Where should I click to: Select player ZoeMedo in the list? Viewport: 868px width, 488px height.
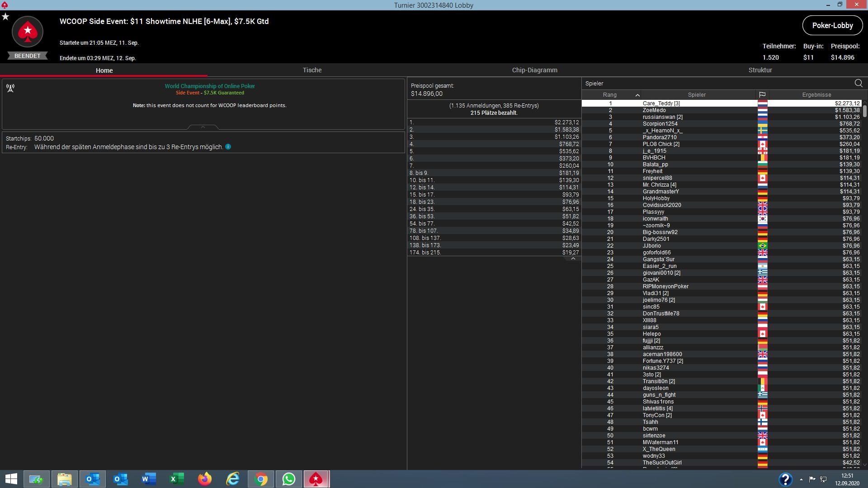click(x=654, y=110)
